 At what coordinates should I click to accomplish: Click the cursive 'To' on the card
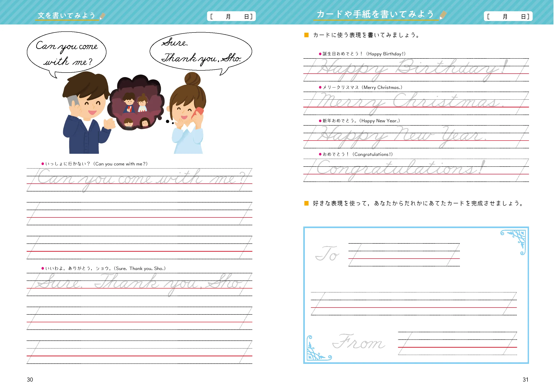pyautogui.click(x=327, y=253)
